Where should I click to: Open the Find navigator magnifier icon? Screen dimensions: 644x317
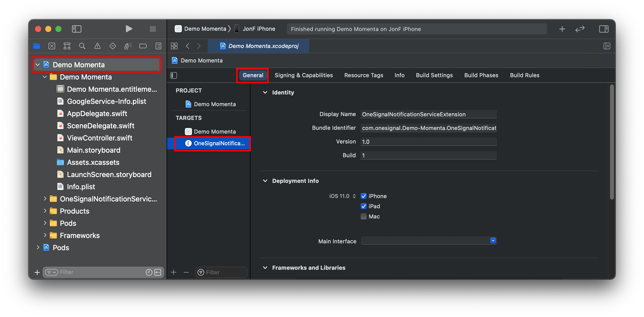[x=82, y=46]
